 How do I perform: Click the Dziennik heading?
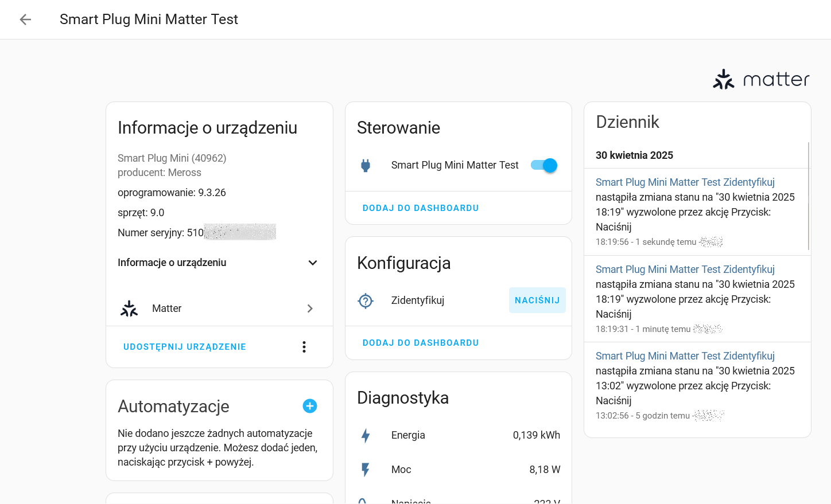click(x=628, y=122)
